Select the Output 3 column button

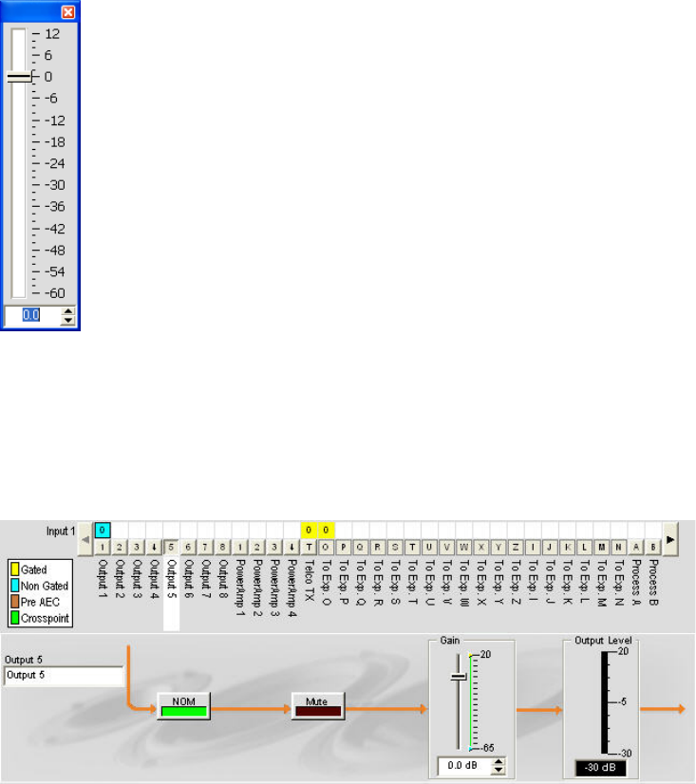(x=137, y=547)
